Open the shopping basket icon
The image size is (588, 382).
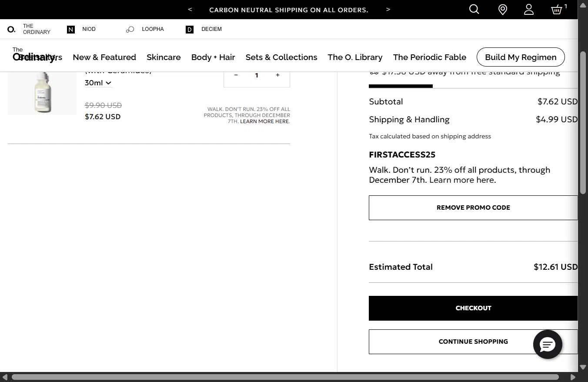(557, 10)
